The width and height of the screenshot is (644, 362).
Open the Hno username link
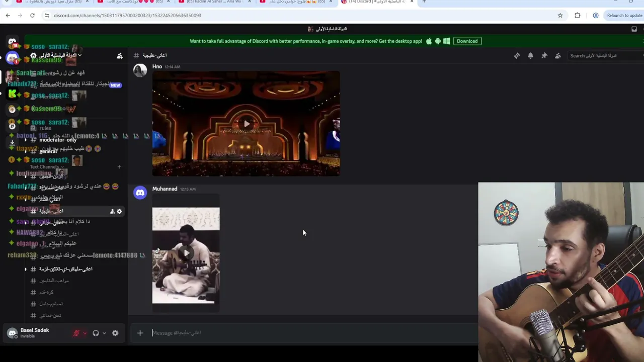pyautogui.click(x=157, y=66)
